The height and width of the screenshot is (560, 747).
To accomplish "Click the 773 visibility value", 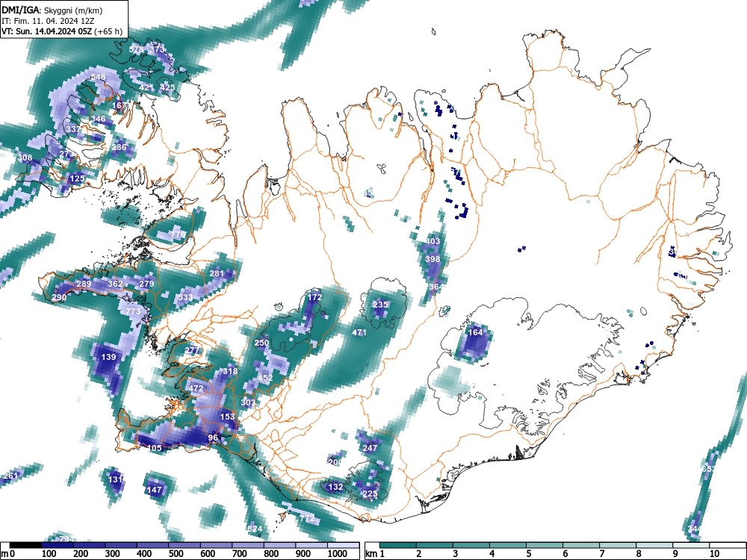I will [x=133, y=311].
